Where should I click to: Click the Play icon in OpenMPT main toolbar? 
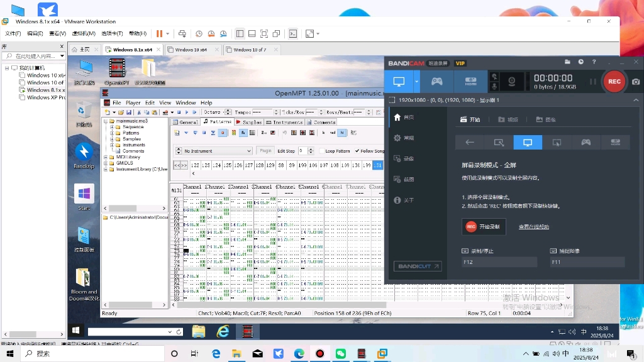187,112
